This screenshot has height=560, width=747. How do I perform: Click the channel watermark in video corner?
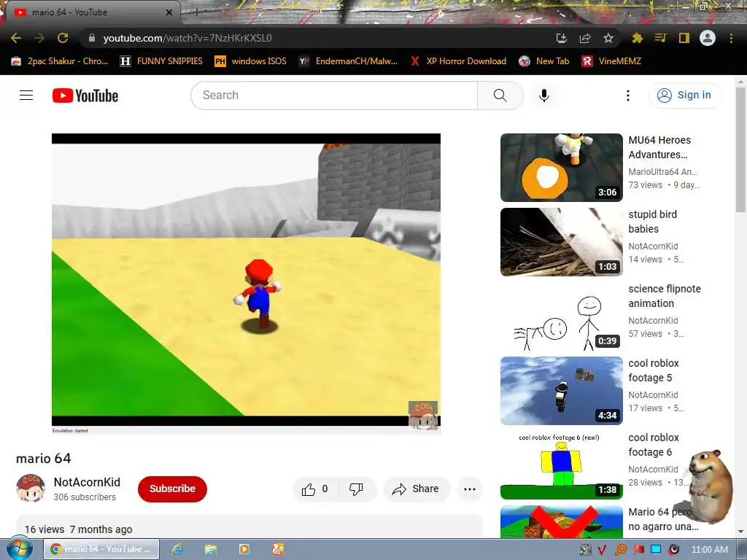(423, 415)
